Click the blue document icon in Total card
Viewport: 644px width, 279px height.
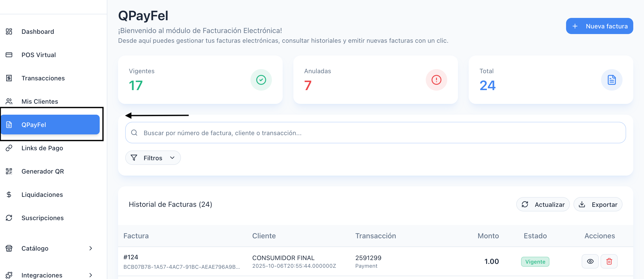pyautogui.click(x=612, y=80)
